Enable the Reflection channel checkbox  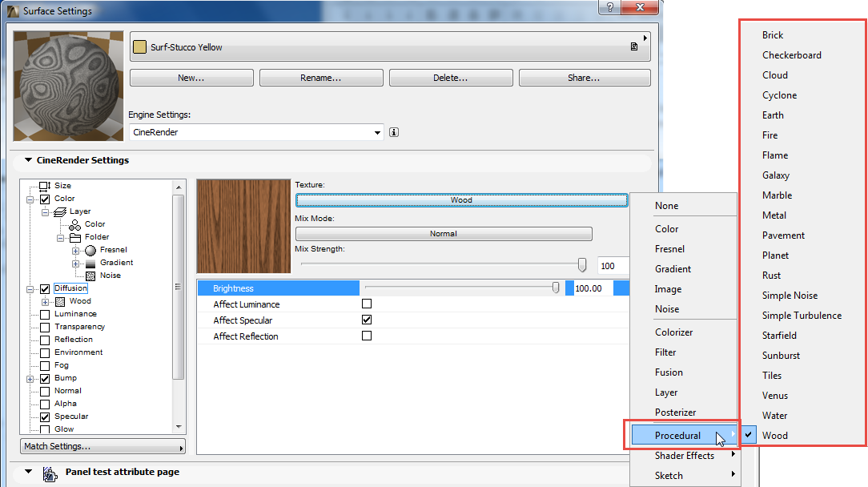click(x=45, y=340)
